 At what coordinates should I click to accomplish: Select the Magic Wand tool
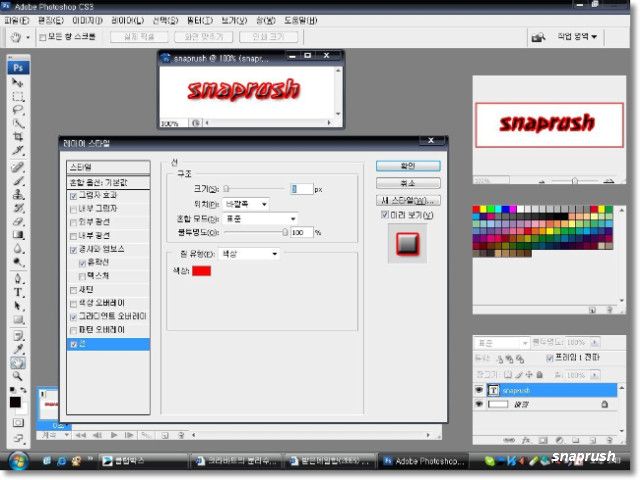(x=18, y=124)
